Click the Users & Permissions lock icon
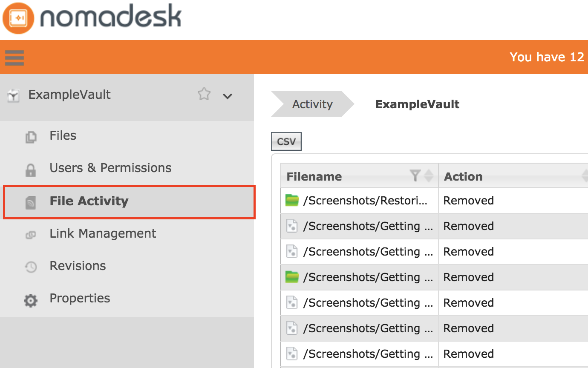Image resolution: width=588 pixels, height=368 pixels. pos(31,168)
